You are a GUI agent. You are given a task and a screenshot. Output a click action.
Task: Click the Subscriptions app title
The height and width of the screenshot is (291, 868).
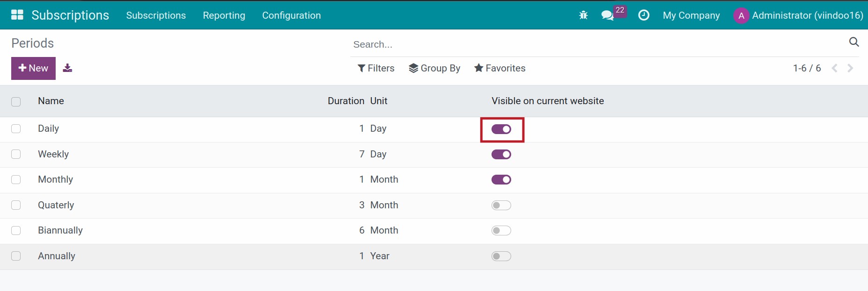(x=70, y=15)
